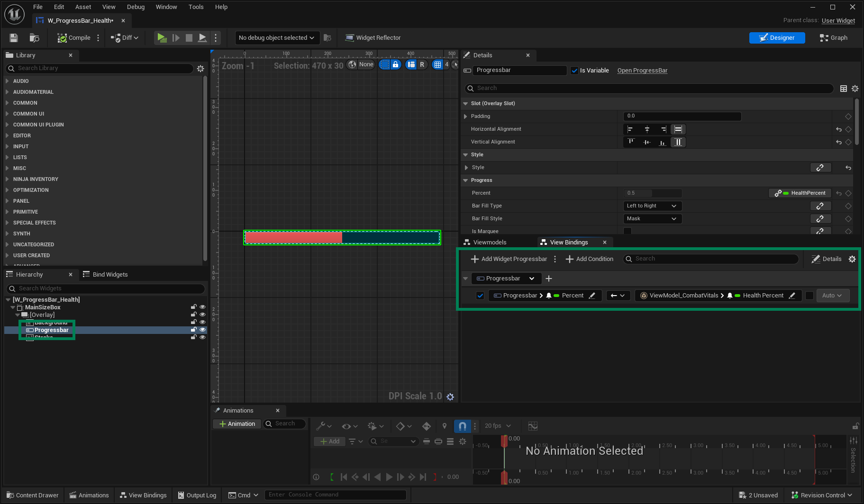Disable the Progressbar view binding checkbox
Image resolution: width=864 pixels, height=504 pixels.
(x=480, y=296)
